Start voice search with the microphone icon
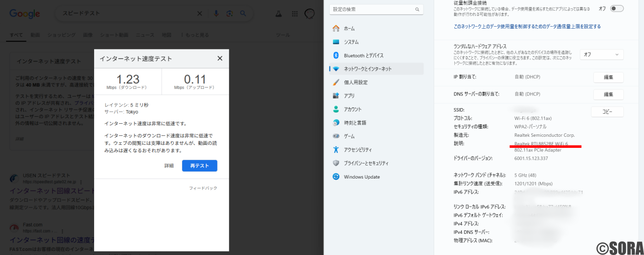 coord(216,14)
